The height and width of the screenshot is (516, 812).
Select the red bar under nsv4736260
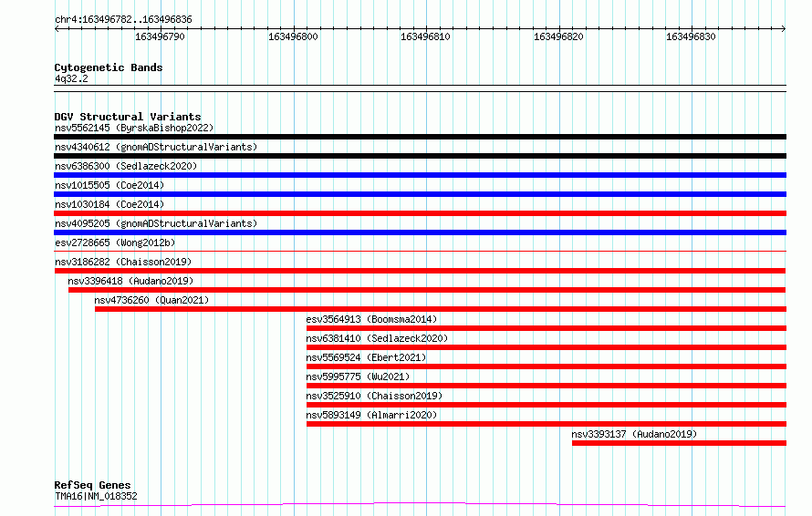point(441,309)
